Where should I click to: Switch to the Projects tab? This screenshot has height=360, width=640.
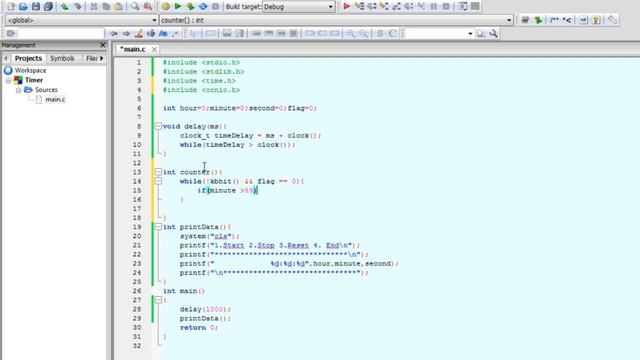28,58
